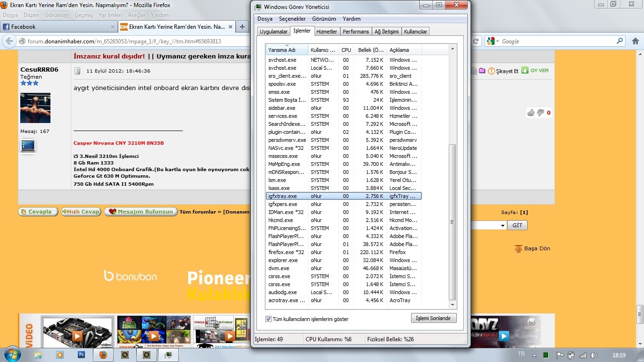Click the İşlemi Sonlandır button
Viewport: 644px width, 362px height.
(434, 318)
